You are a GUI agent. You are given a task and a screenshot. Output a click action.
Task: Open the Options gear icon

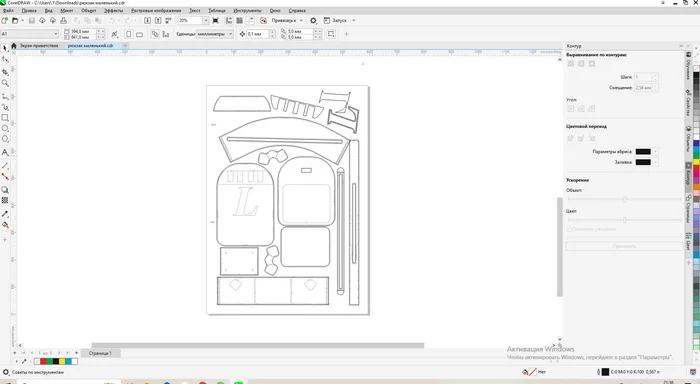[x=313, y=21]
